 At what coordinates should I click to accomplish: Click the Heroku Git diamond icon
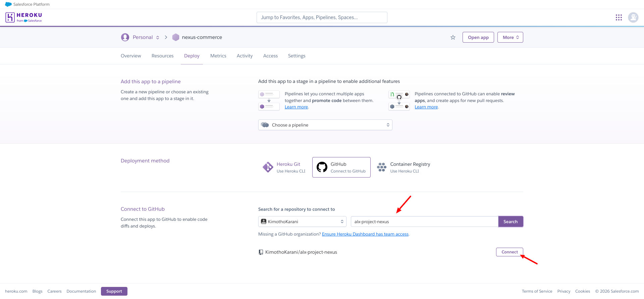coord(268,167)
